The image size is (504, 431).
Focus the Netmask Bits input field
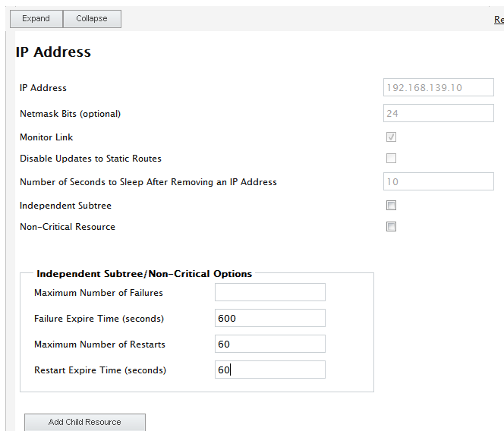point(439,113)
